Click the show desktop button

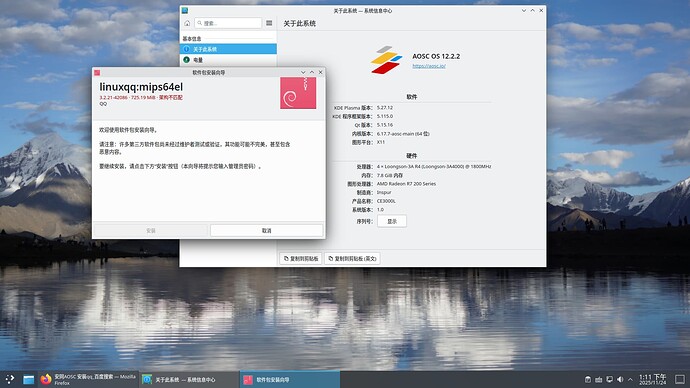click(x=680, y=379)
